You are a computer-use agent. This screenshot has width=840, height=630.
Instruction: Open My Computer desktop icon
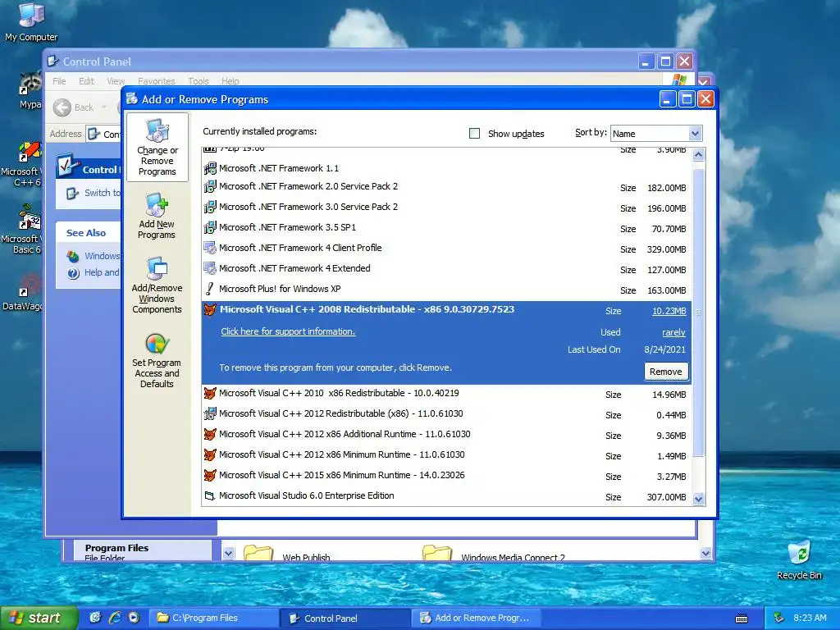click(x=31, y=21)
